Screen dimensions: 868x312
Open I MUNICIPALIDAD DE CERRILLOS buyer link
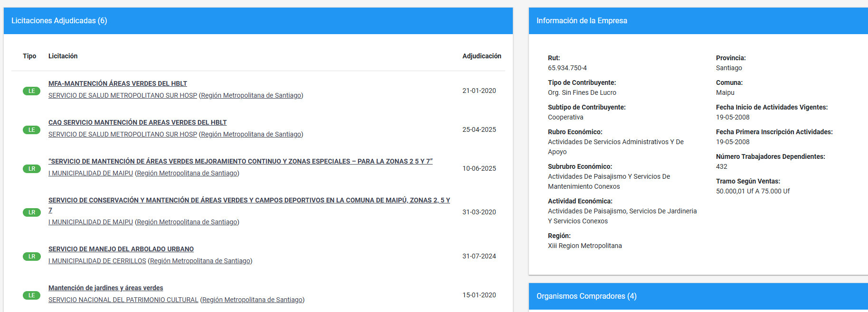coord(97,261)
